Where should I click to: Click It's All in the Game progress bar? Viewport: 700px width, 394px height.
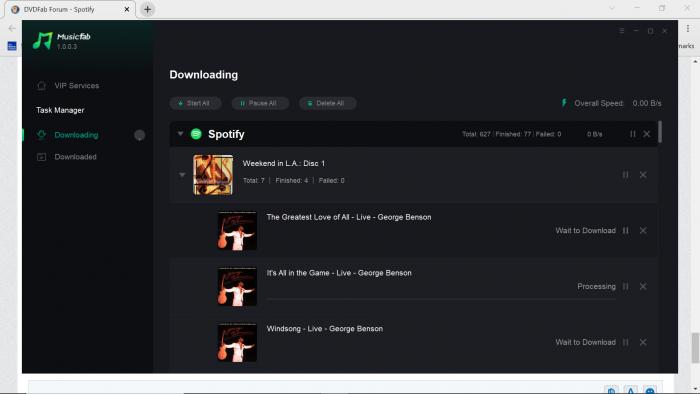[441, 299]
